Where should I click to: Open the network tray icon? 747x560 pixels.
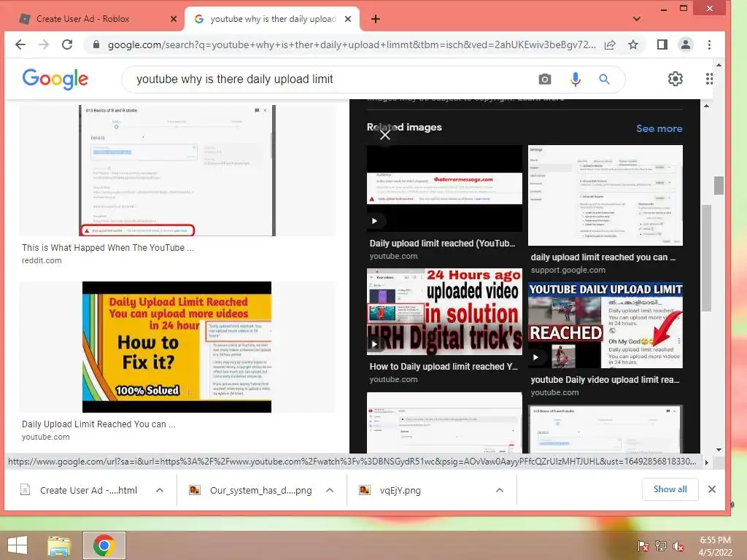[x=661, y=546]
